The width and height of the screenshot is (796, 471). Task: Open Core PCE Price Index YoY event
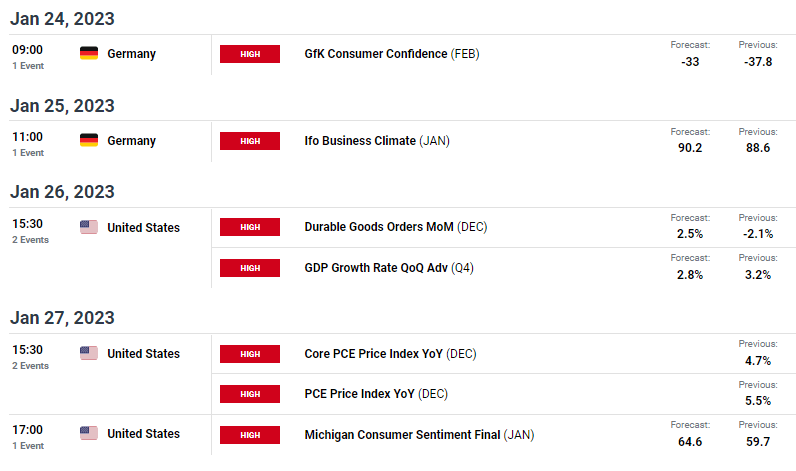(390, 354)
